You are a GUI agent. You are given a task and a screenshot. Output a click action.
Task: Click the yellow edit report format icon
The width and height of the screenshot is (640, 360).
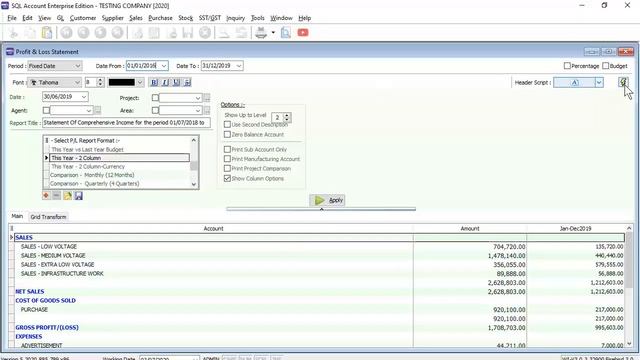67,196
